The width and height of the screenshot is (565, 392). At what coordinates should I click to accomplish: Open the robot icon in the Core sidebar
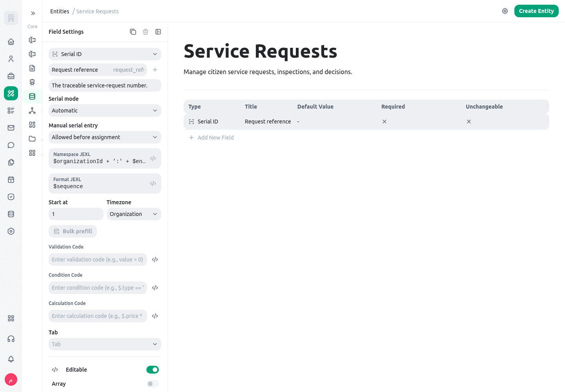coord(32,82)
